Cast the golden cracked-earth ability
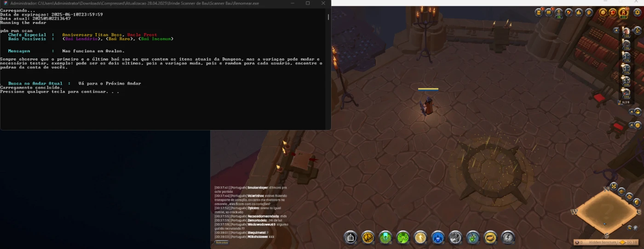The height and width of the screenshot is (249, 644). point(368,237)
